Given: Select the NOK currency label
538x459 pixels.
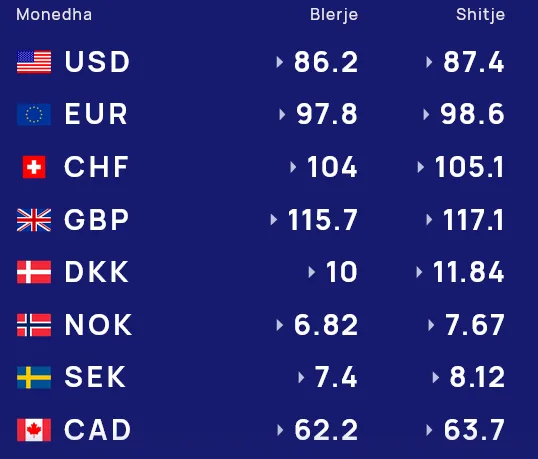Looking at the screenshot, I should pyautogui.click(x=98, y=325).
